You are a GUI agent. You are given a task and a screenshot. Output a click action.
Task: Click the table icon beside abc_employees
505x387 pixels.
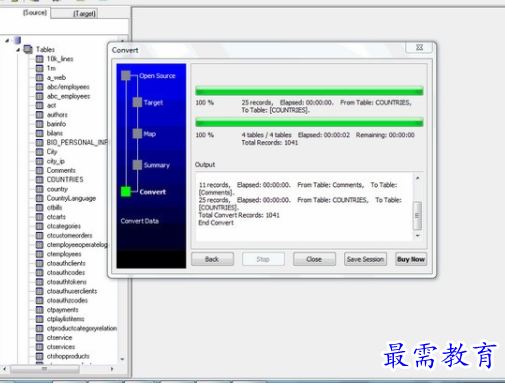pyautogui.click(x=40, y=96)
